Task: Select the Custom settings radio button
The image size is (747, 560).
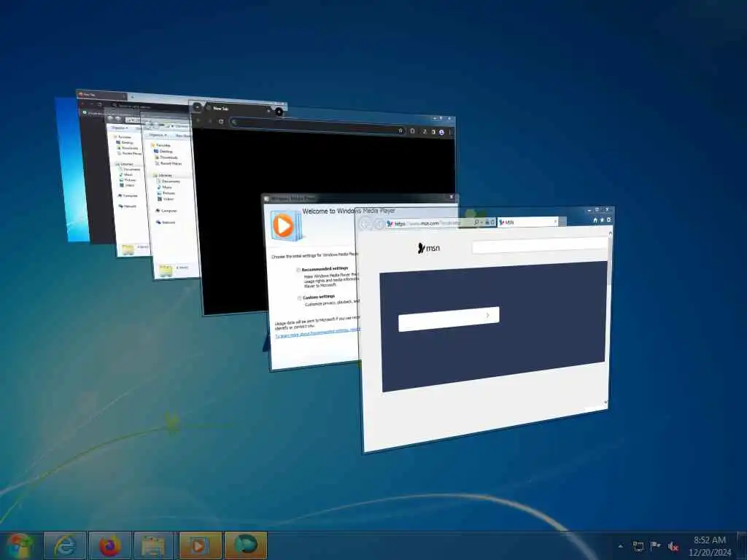Action: pos(300,298)
